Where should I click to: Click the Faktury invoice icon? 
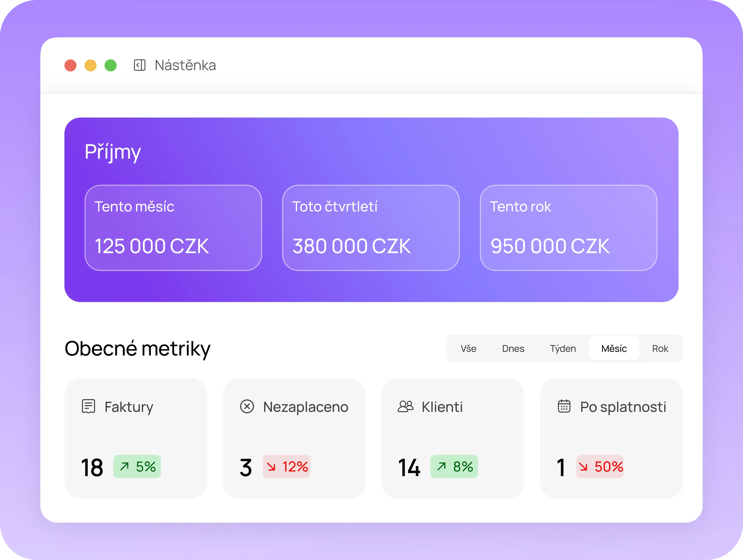pyautogui.click(x=89, y=406)
